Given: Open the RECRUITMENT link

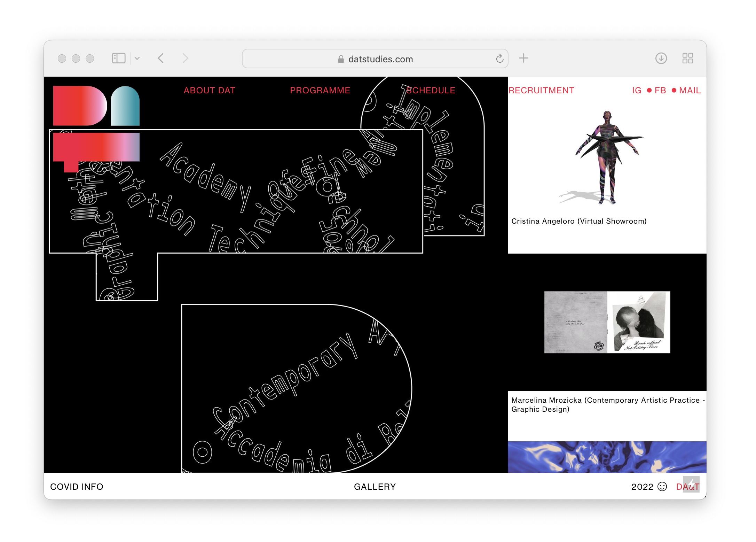Looking at the screenshot, I should 541,90.
